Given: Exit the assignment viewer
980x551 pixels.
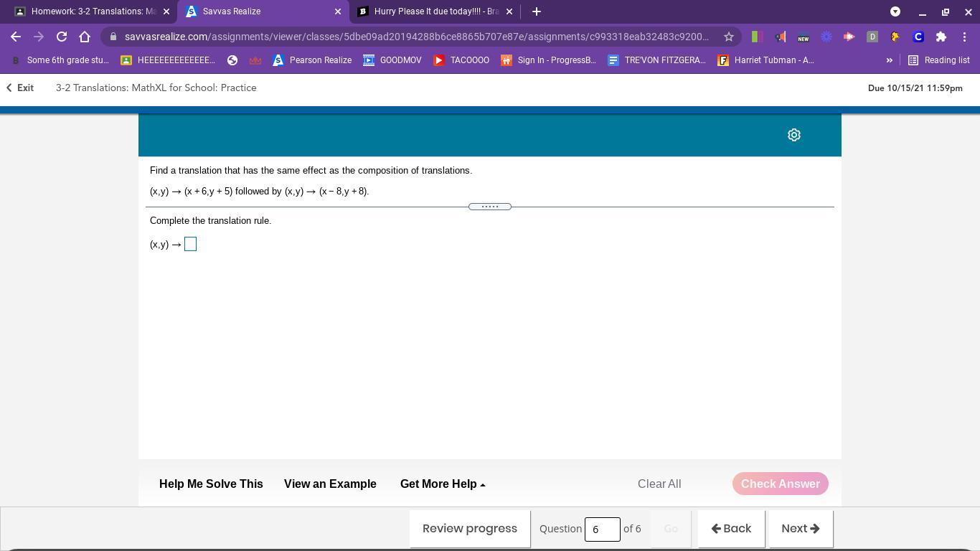Looking at the screenshot, I should 20,88.
